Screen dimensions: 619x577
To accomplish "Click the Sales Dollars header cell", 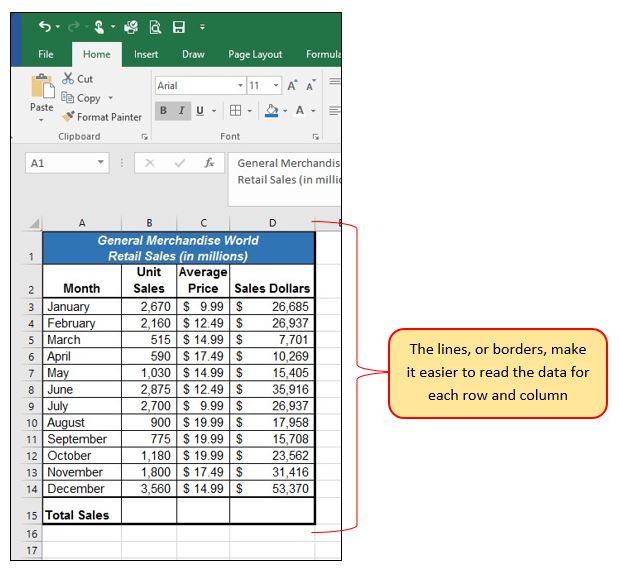I will click(272, 281).
